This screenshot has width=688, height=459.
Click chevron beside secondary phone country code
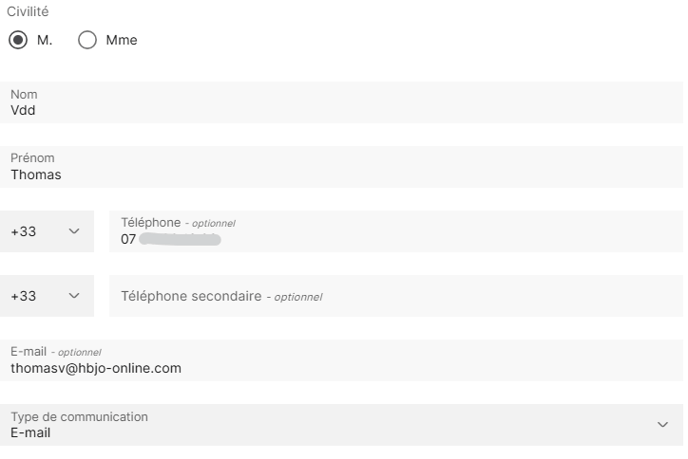click(74, 296)
